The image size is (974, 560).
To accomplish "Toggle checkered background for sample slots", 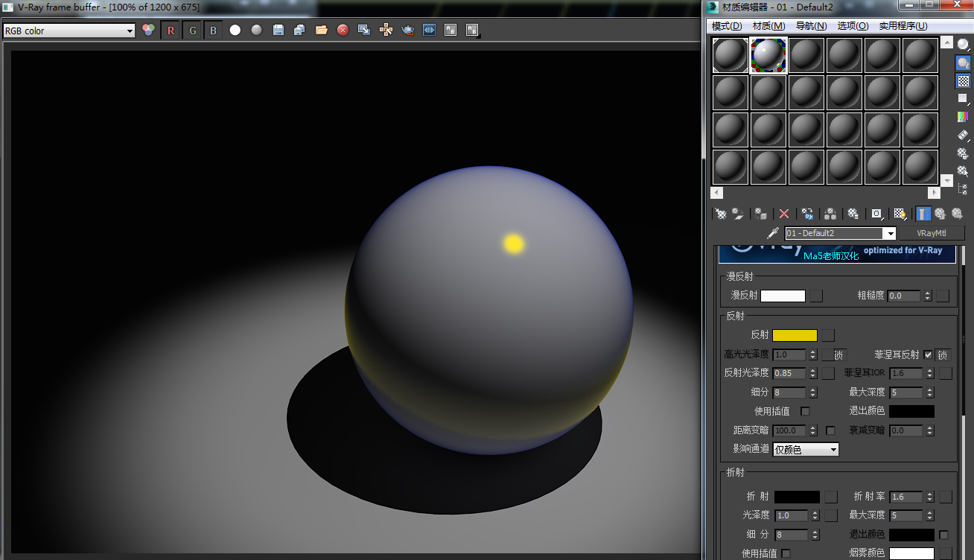I will (963, 81).
